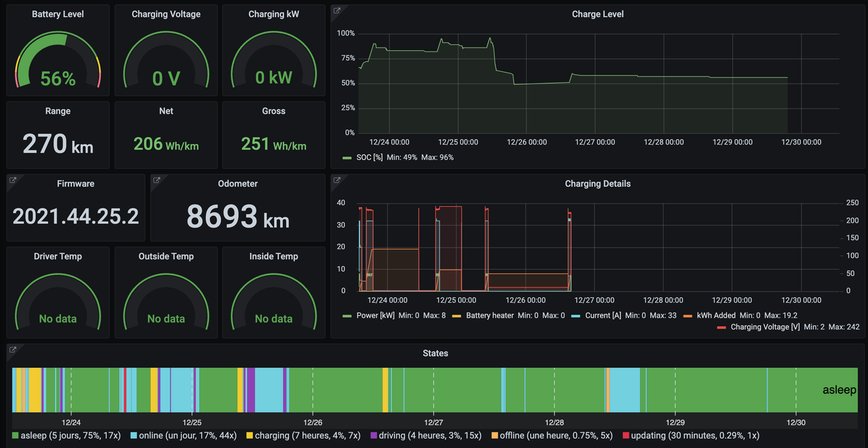868x448 pixels.
Task: Open the Odometer panel title menu
Action: pos(238,184)
